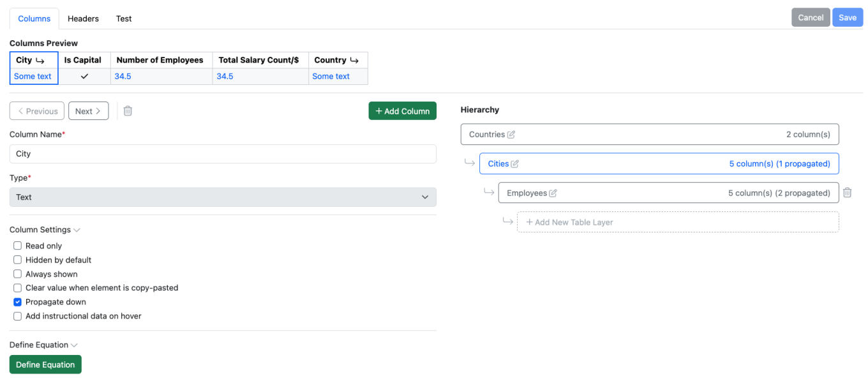Delete the Employees layer with trash icon
Screen dimensions: 868x378
pyautogui.click(x=847, y=193)
